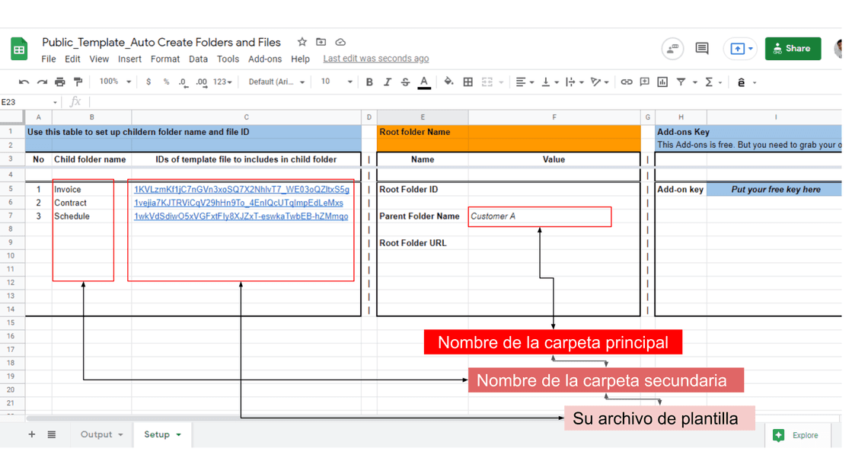
Task: Expand the Default (Arial) font dropdown
Action: click(x=276, y=82)
